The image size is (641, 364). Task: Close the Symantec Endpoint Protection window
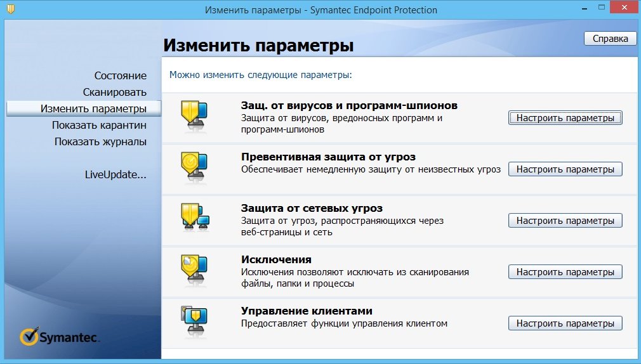point(624,7)
